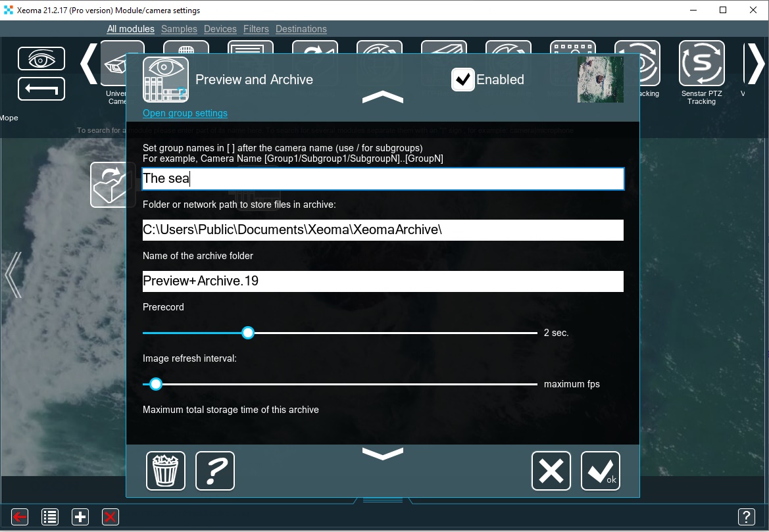Switch to the Filters tab

[256, 29]
